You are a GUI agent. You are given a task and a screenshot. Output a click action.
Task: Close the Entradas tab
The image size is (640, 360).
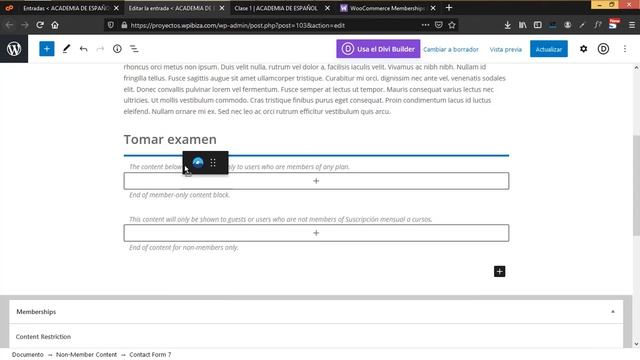pos(116,8)
